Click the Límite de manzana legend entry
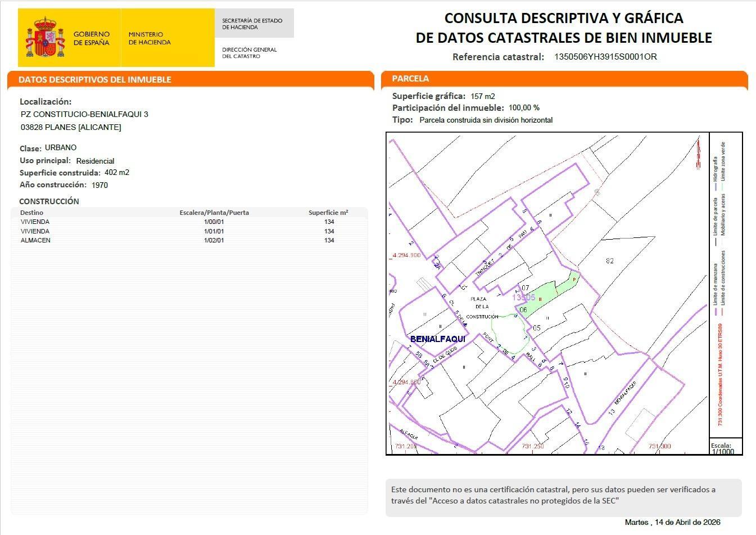The width and height of the screenshot is (756, 535). point(716,287)
